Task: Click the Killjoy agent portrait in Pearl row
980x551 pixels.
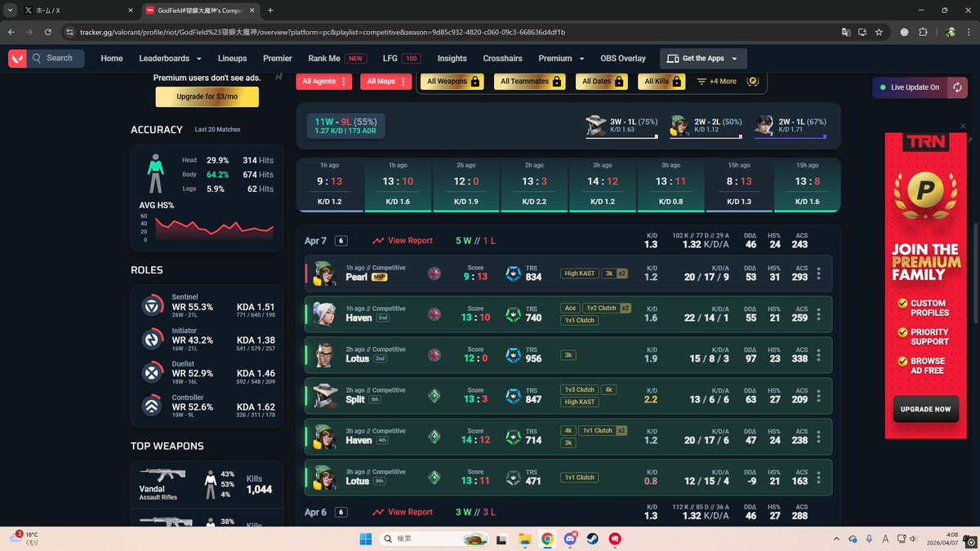Action: [x=325, y=273]
